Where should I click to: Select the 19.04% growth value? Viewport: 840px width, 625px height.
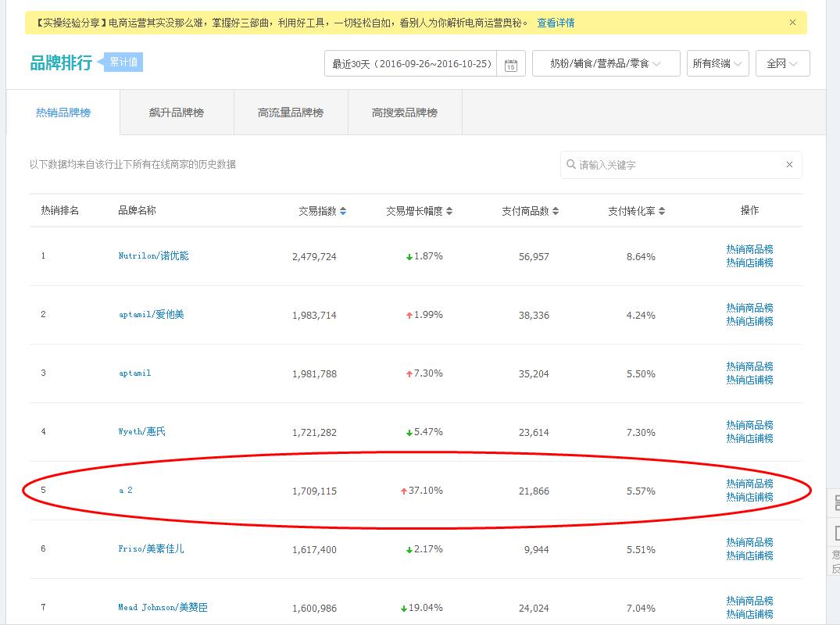pos(425,608)
